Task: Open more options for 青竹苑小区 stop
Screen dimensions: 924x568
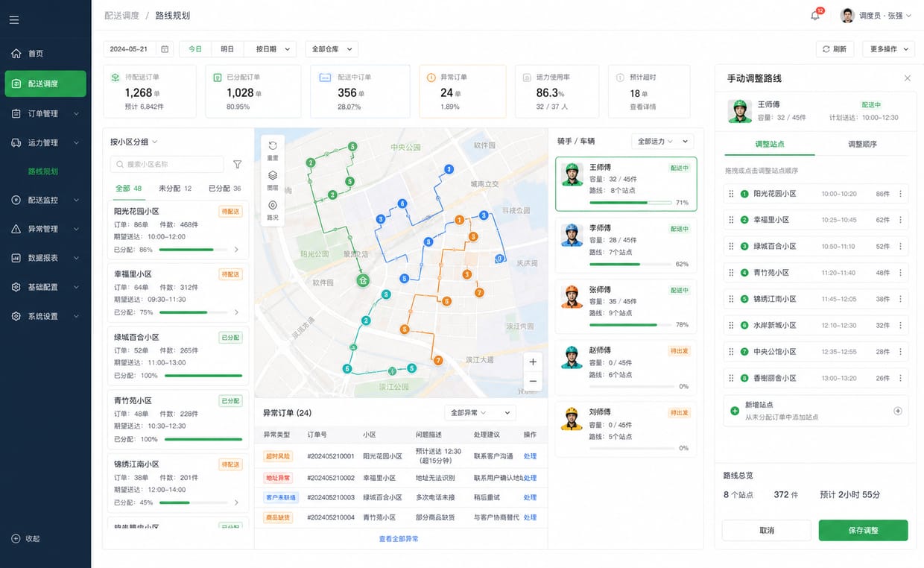Action: click(900, 273)
